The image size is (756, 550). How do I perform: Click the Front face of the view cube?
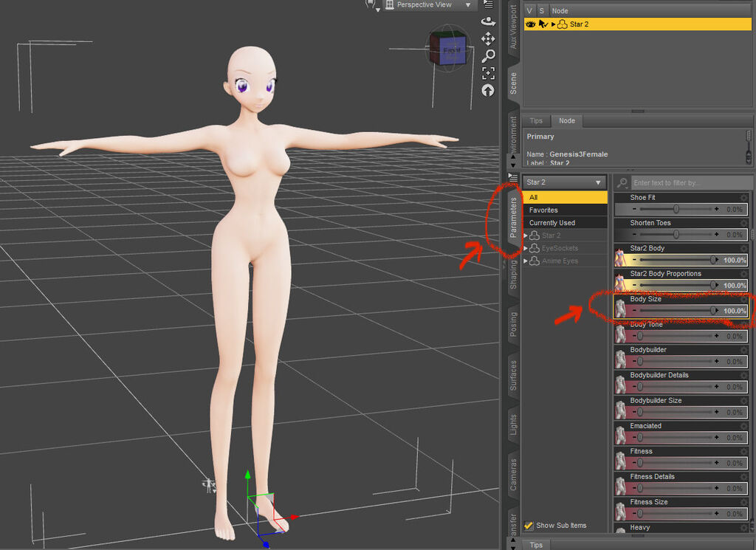click(x=452, y=50)
